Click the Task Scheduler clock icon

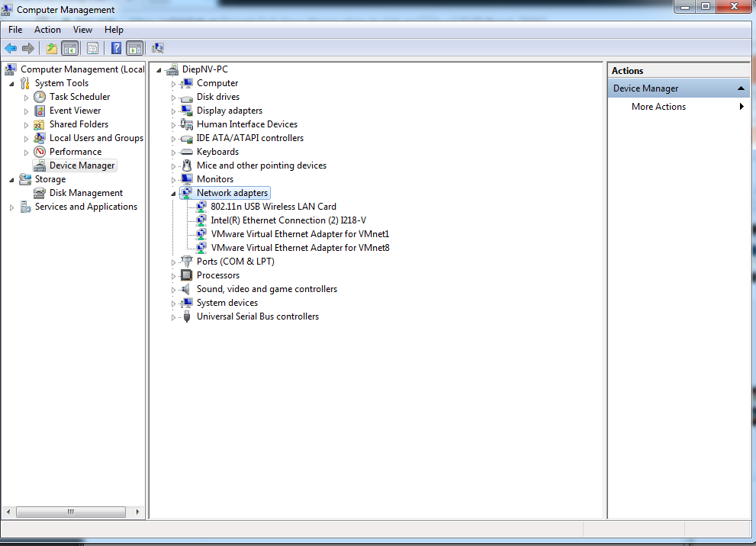(40, 97)
